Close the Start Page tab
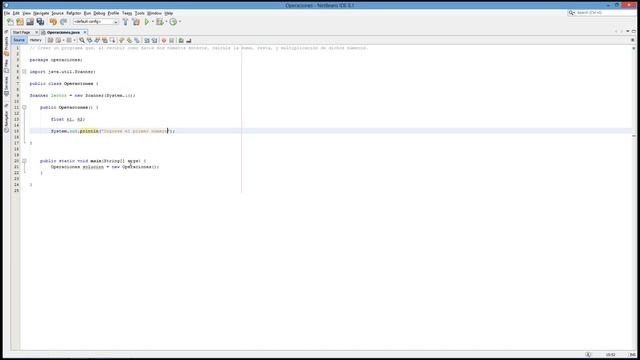The image size is (640, 360). pos(36,32)
